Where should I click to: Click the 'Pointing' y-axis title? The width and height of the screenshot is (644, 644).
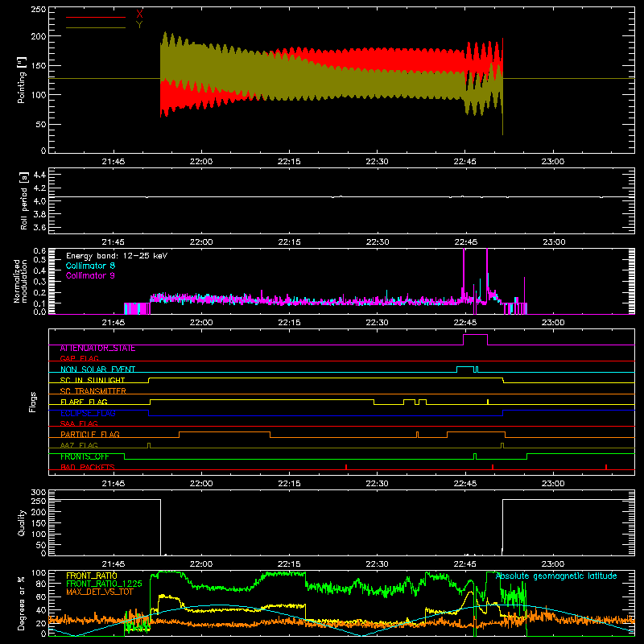pos(22,80)
